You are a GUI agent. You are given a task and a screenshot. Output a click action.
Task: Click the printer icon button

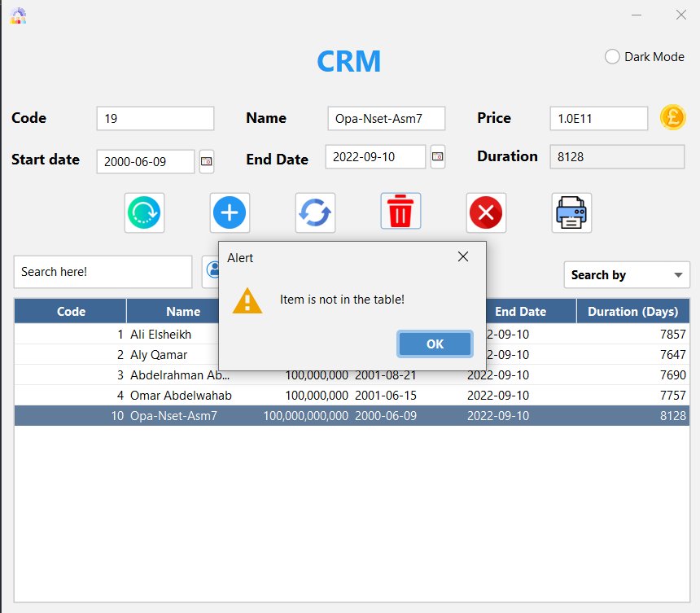(571, 212)
